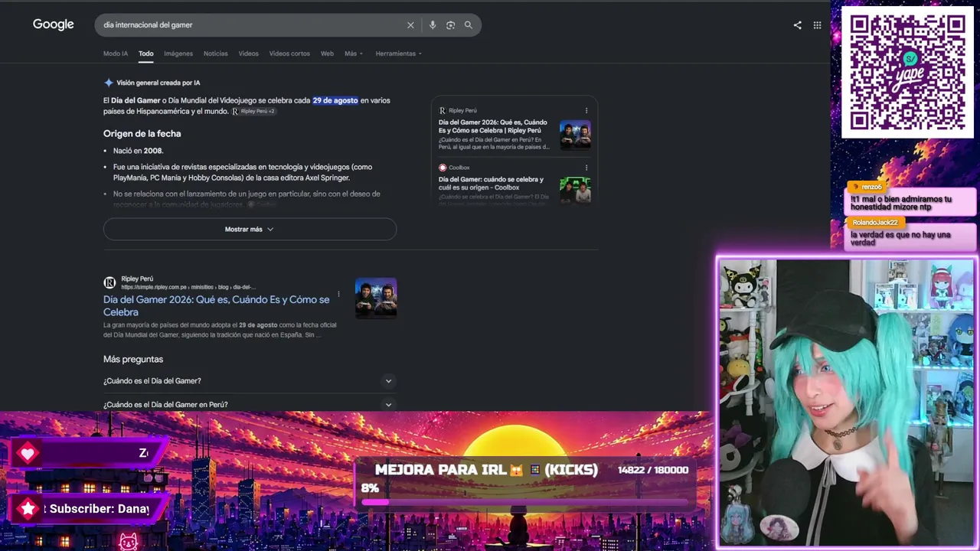Focus the Google search input field
This screenshot has width=980, height=551.
coord(253,25)
